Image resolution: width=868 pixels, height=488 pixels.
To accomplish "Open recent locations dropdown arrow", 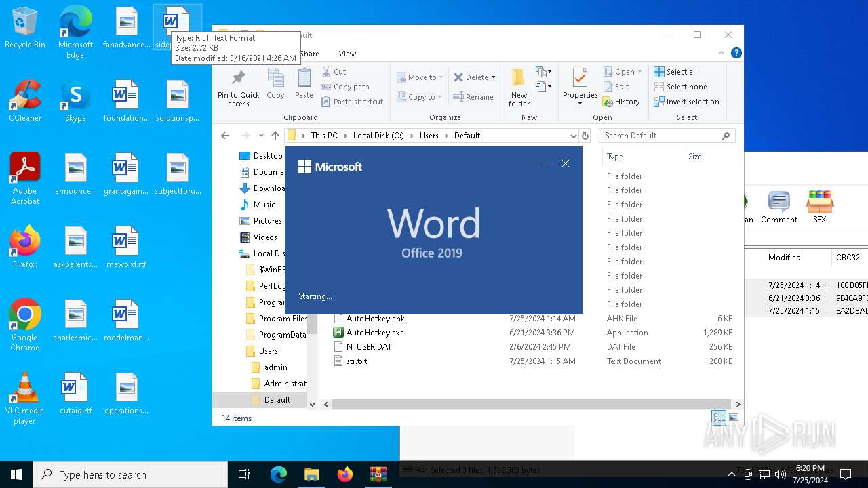I will pyautogui.click(x=261, y=136).
